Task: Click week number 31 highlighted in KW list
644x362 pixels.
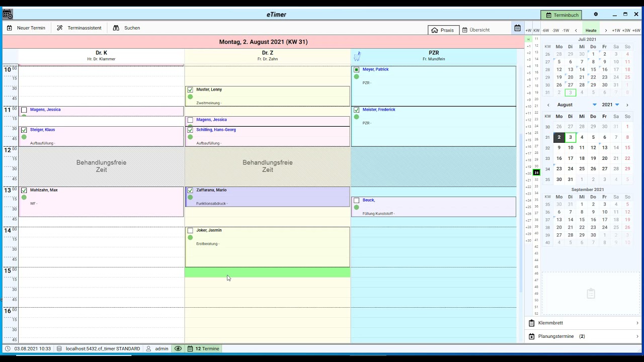Action: coord(536,172)
